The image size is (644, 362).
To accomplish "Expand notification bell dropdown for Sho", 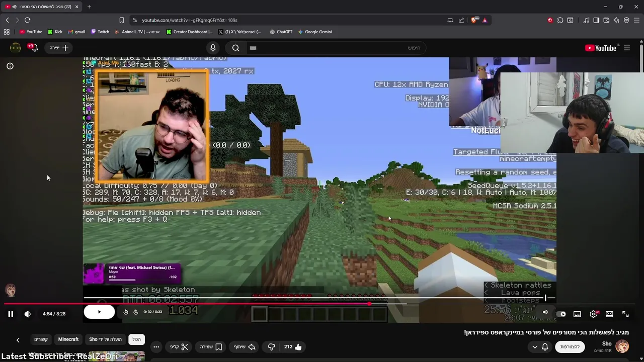I will tap(540, 347).
